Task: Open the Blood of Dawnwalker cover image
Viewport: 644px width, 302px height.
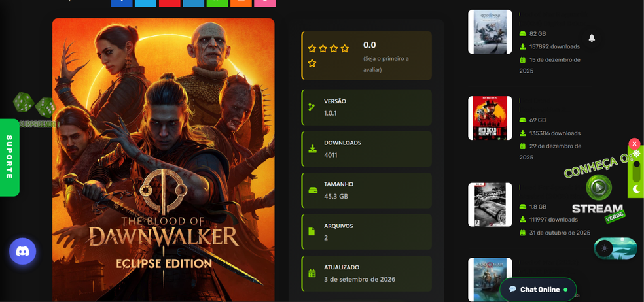Action: 164,160
